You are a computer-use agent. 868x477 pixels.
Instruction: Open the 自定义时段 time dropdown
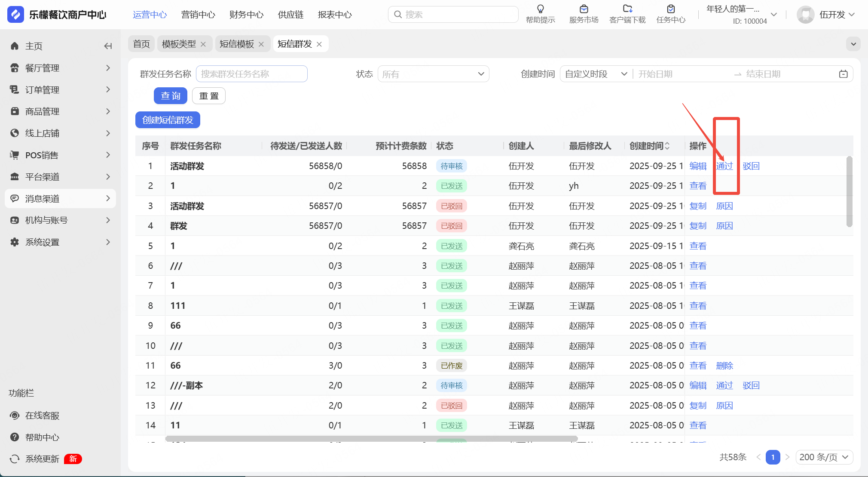[596, 74]
